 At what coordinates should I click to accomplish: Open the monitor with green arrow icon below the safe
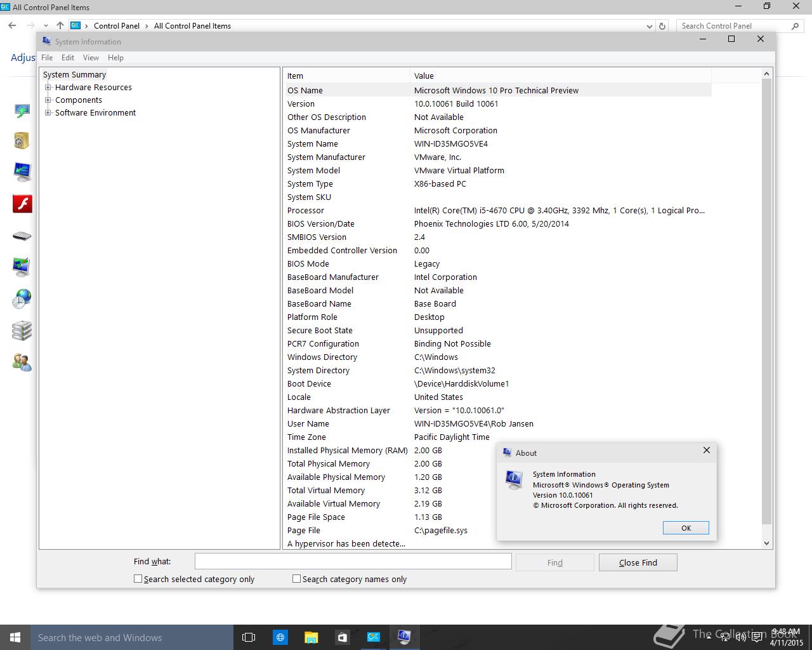pyautogui.click(x=22, y=172)
